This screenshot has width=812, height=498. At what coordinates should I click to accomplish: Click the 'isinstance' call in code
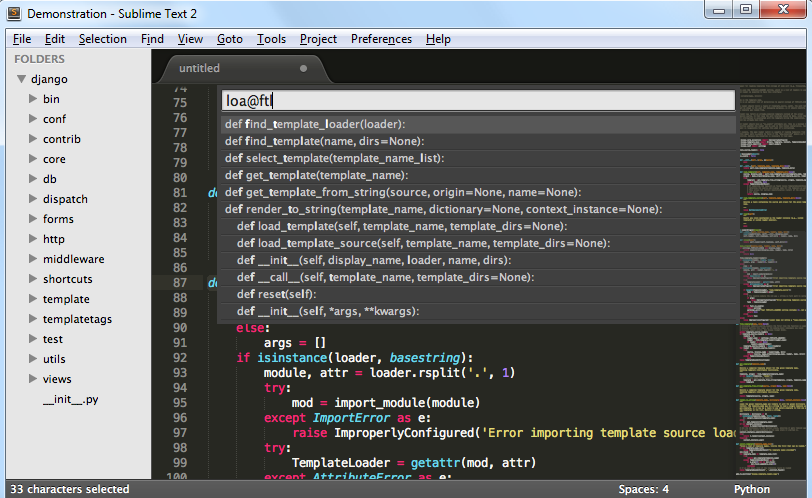(292, 358)
